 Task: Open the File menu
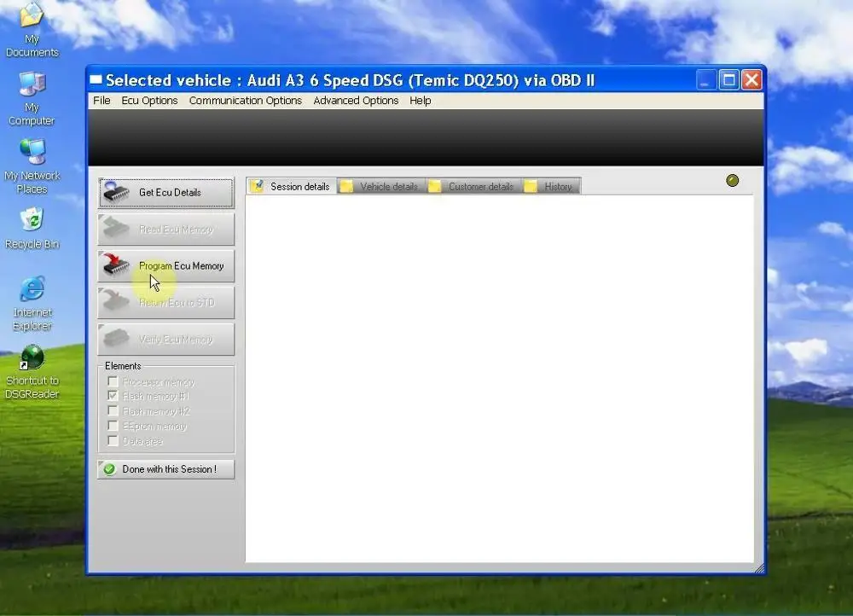[102, 101]
